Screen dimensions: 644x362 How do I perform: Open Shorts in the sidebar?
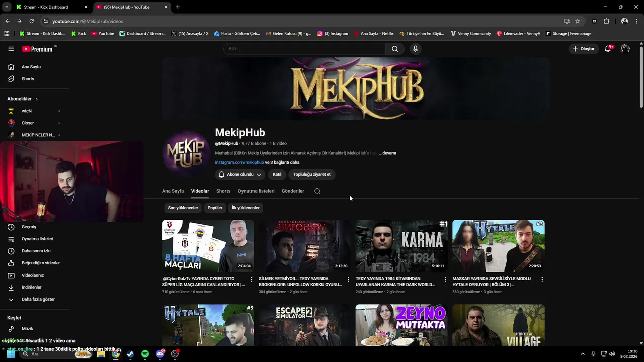click(28, 79)
